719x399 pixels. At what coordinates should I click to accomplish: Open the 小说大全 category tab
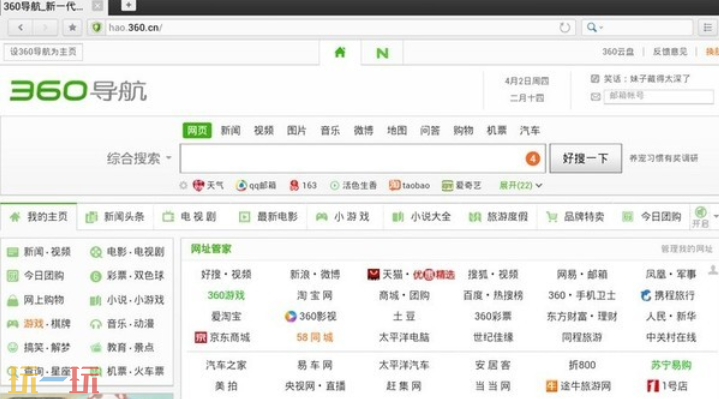click(422, 216)
